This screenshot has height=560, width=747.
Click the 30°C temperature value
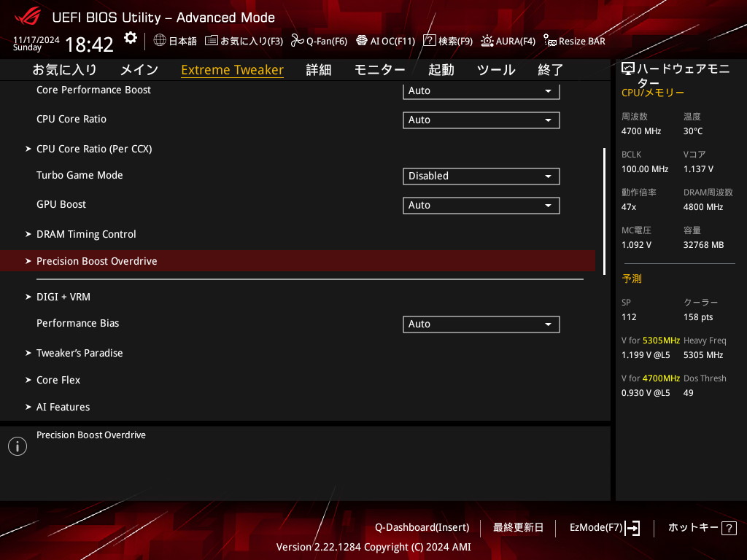pos(693,131)
